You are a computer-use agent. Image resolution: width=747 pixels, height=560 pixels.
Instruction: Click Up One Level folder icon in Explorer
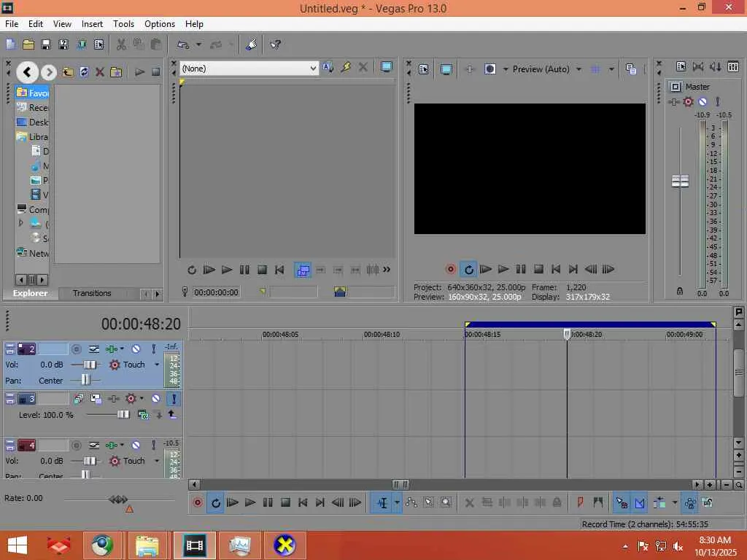point(68,72)
